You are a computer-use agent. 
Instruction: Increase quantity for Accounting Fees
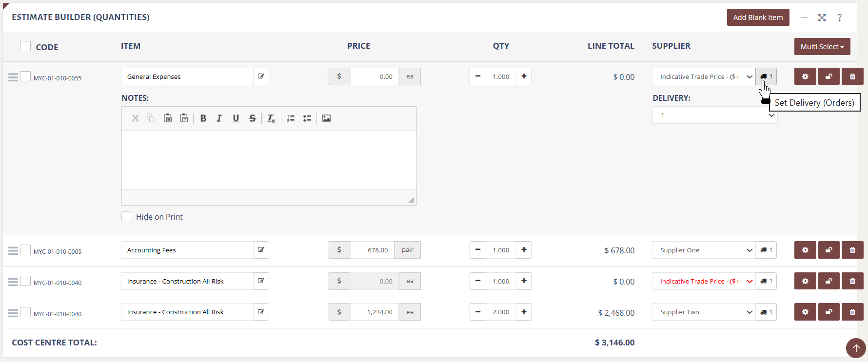click(524, 250)
